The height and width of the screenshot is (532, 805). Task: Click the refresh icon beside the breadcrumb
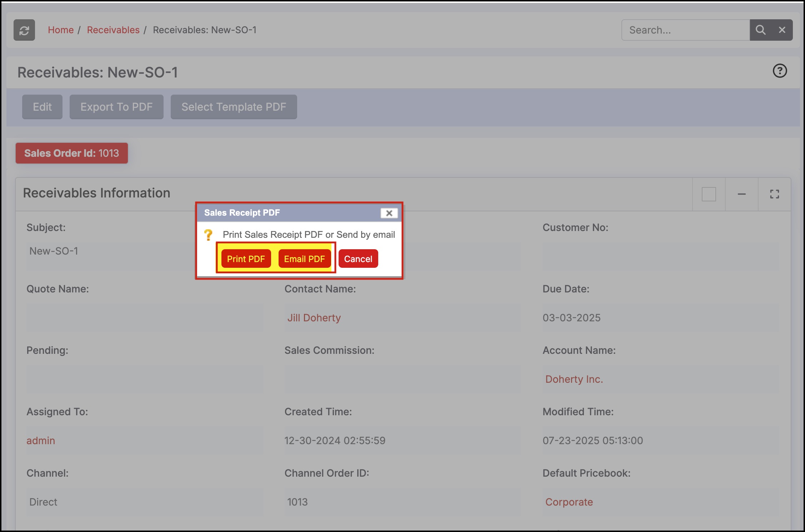point(24,30)
